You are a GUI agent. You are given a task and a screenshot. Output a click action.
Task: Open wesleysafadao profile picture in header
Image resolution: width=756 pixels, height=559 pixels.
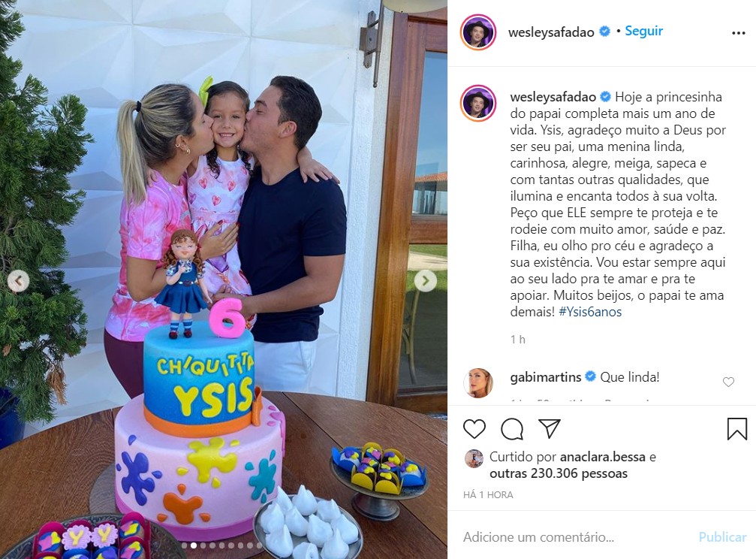click(x=477, y=32)
